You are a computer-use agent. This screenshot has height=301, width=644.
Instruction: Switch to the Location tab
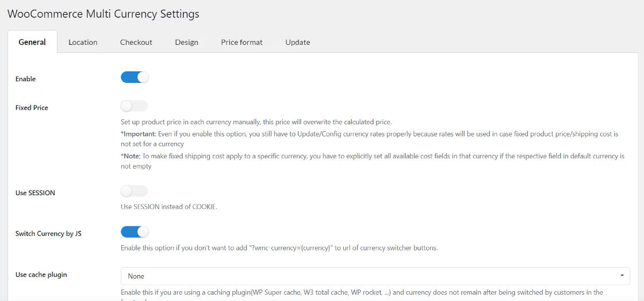pos(83,42)
